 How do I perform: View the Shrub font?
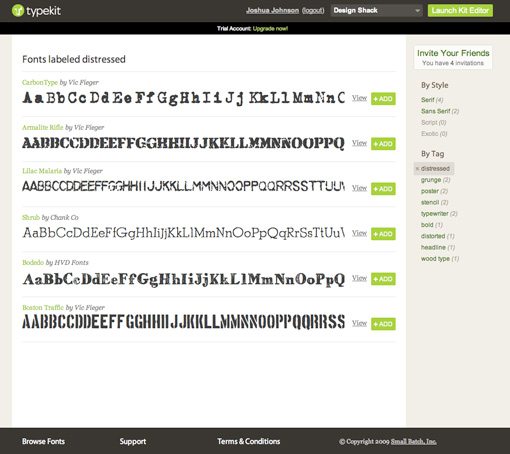[359, 233]
